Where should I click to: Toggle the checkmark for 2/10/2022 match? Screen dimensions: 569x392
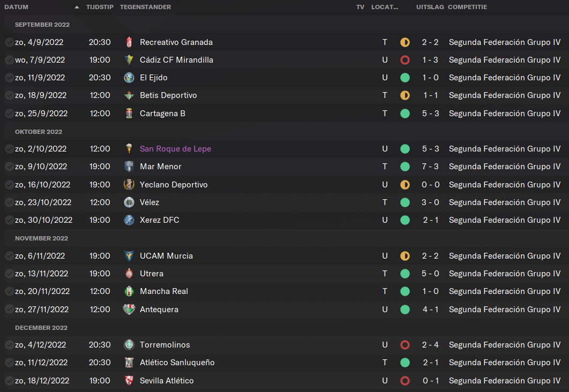click(10, 149)
